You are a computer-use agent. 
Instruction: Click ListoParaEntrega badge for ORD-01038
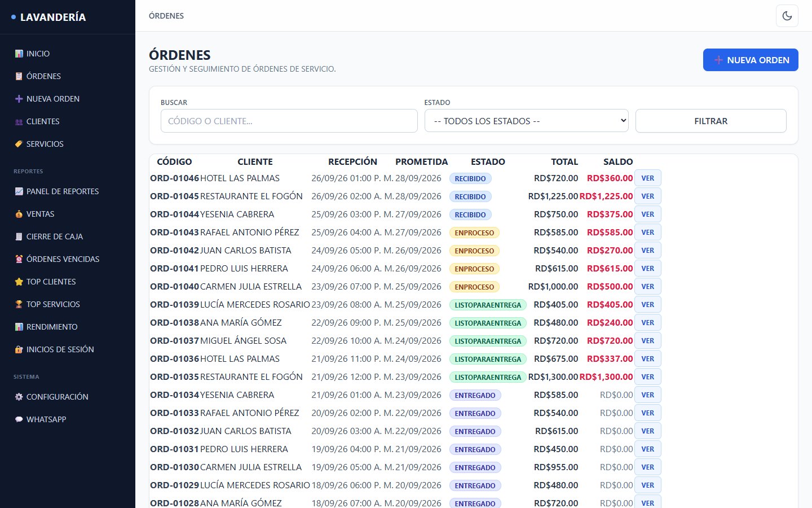[x=488, y=323]
